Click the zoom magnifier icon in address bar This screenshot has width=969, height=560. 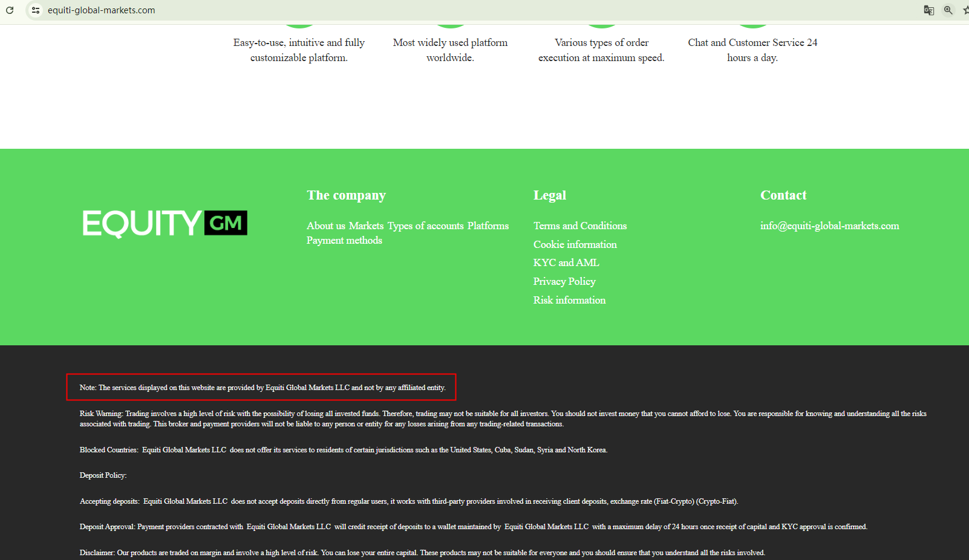coord(948,10)
